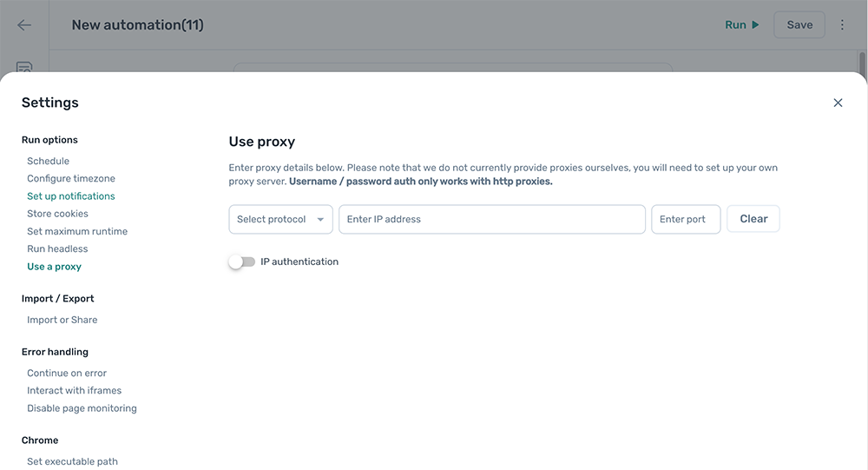Open Configure timezone settings
This screenshot has height=470, width=868.
click(71, 178)
